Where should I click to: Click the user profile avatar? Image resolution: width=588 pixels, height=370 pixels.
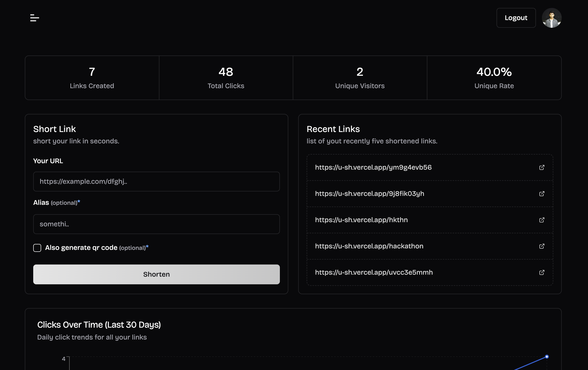552,18
